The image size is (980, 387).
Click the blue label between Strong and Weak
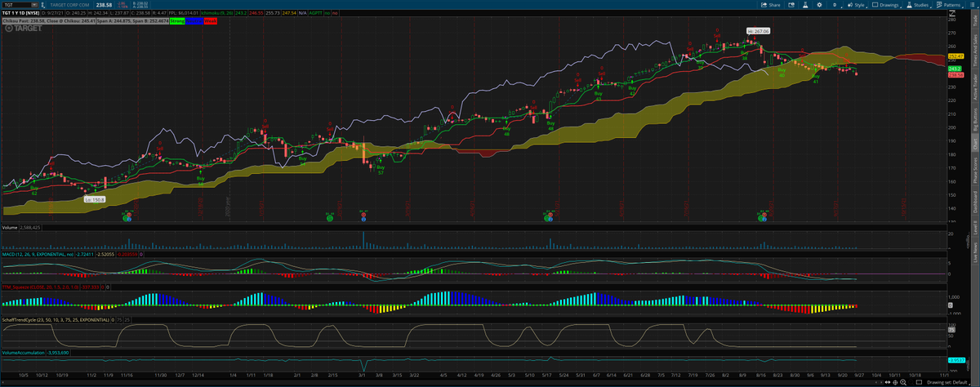click(194, 20)
